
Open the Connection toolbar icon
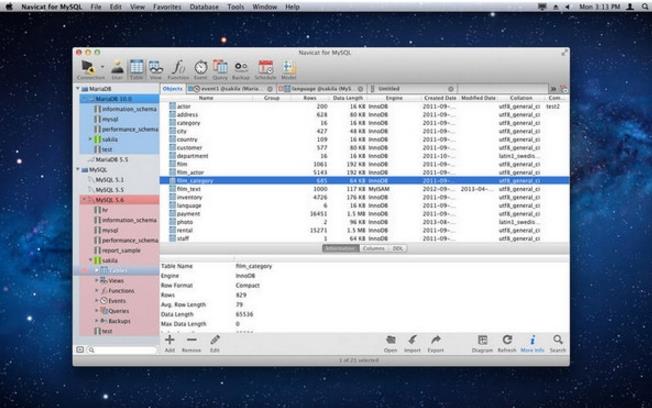pos(88,67)
